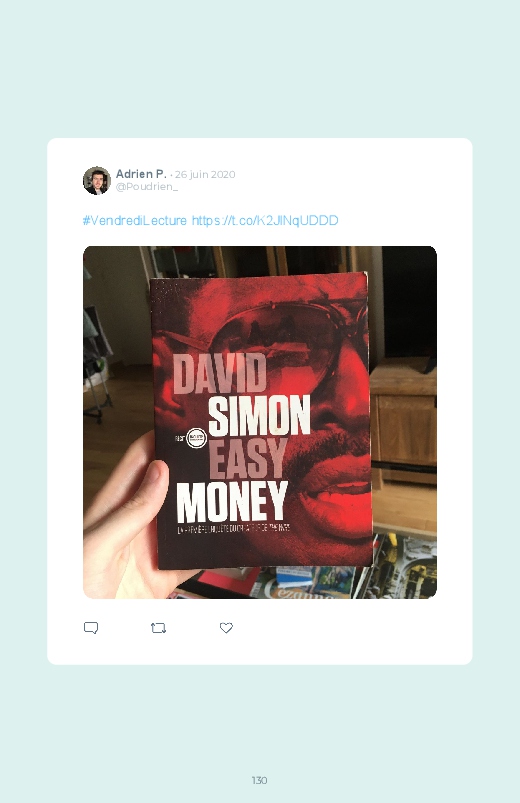Click the display name Adrien P.
Image resolution: width=520 pixels, height=803 pixels.
coord(141,174)
